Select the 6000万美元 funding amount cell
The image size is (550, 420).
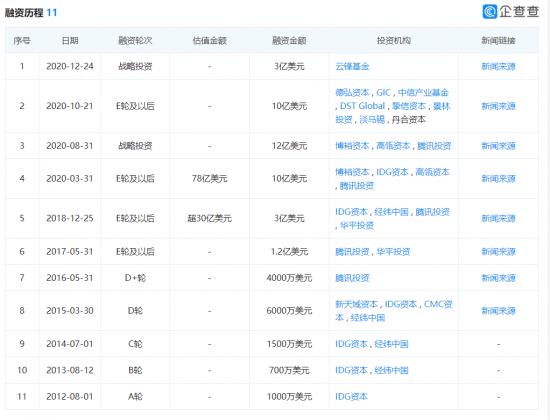tap(289, 311)
